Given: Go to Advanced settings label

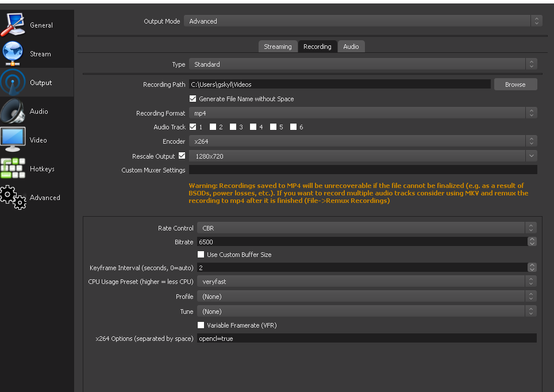Looking at the screenshot, I should click(45, 198).
